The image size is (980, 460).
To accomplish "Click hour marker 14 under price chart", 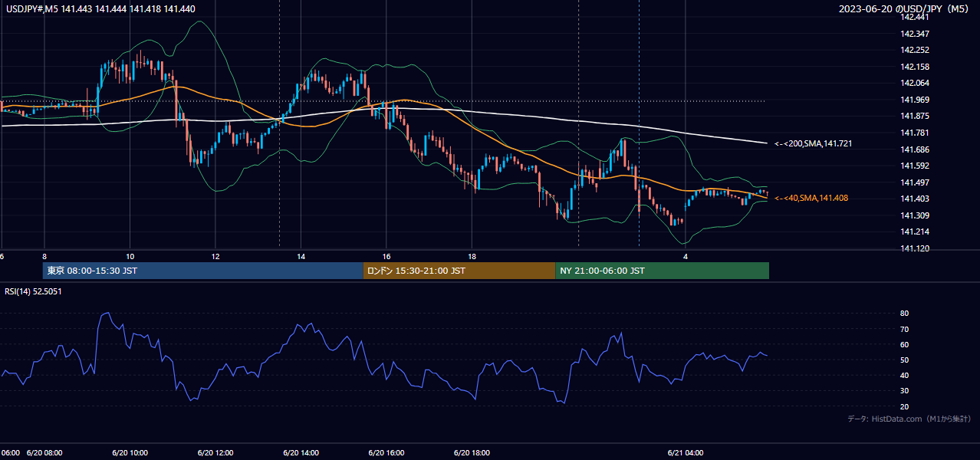I will 301,256.
